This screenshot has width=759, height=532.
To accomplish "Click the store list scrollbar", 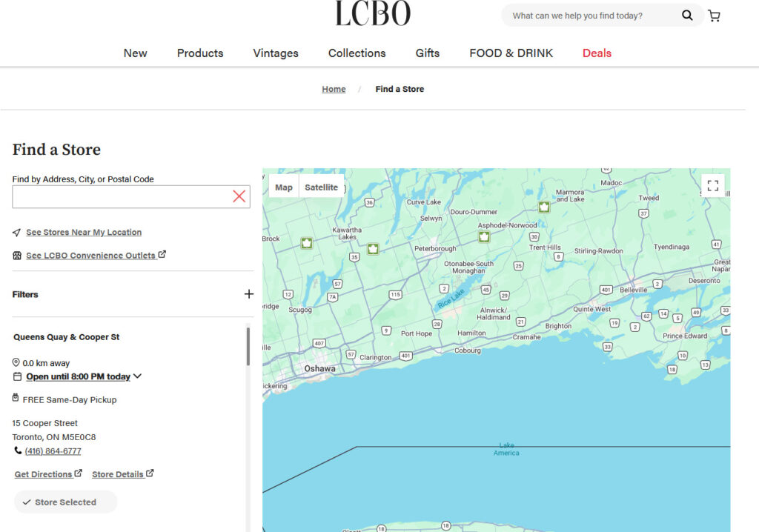I will point(248,347).
